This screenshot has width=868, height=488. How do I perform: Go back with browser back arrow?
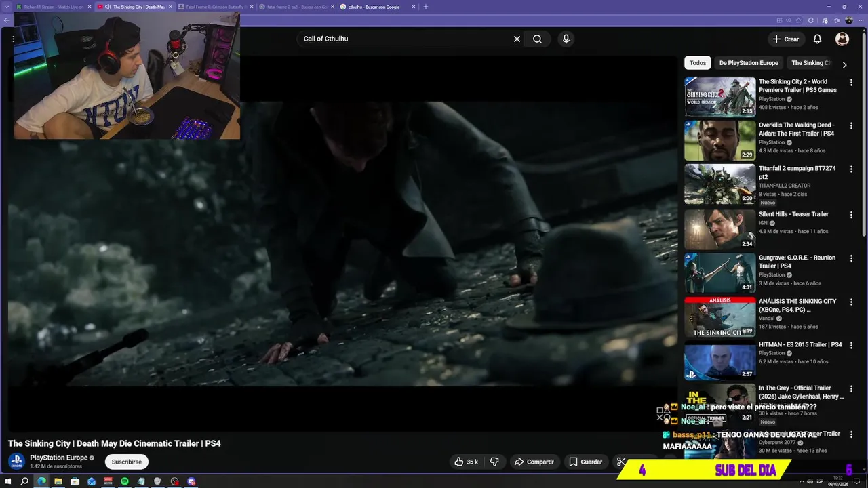pyautogui.click(x=7, y=20)
